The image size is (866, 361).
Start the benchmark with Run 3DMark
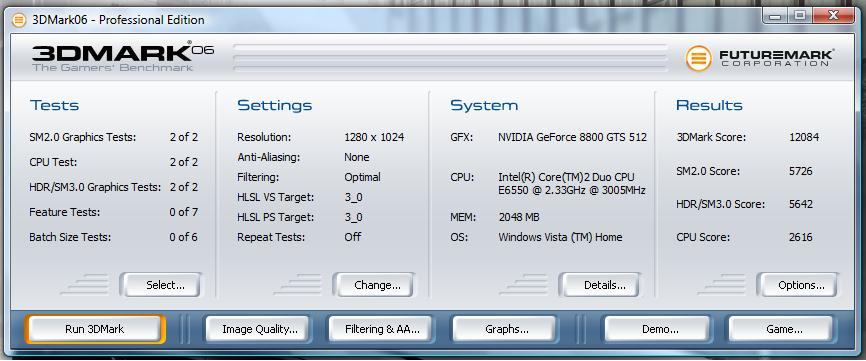94,330
